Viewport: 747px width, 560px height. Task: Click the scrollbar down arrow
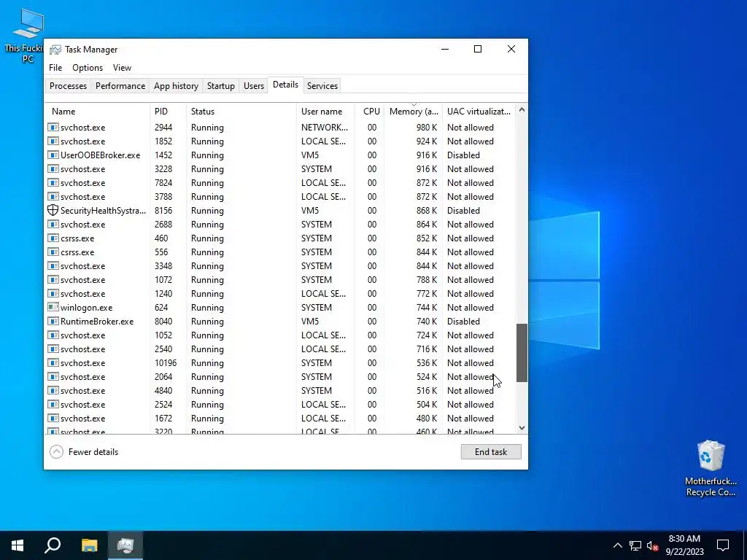(x=522, y=427)
